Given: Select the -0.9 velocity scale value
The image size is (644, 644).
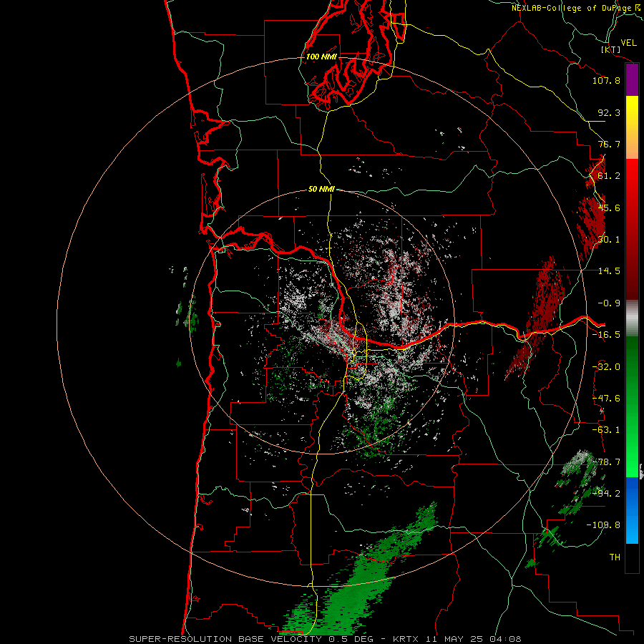Looking at the screenshot, I should pos(609,303).
